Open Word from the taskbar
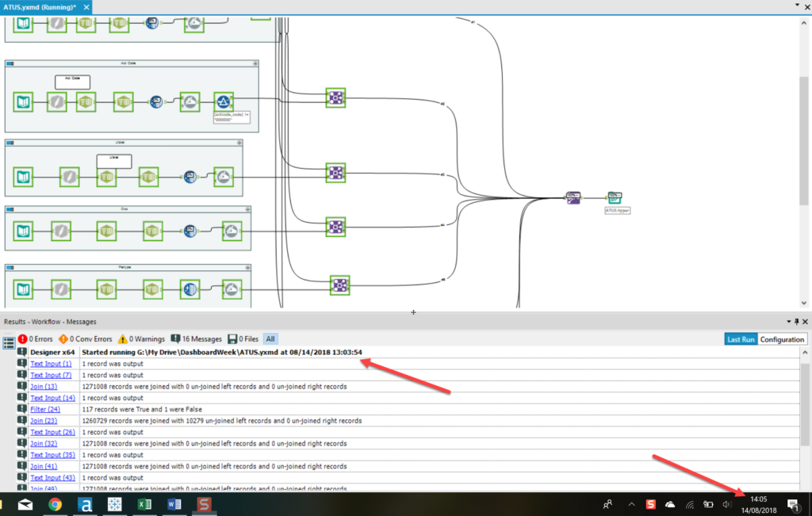The height and width of the screenshot is (516, 812). [x=174, y=504]
